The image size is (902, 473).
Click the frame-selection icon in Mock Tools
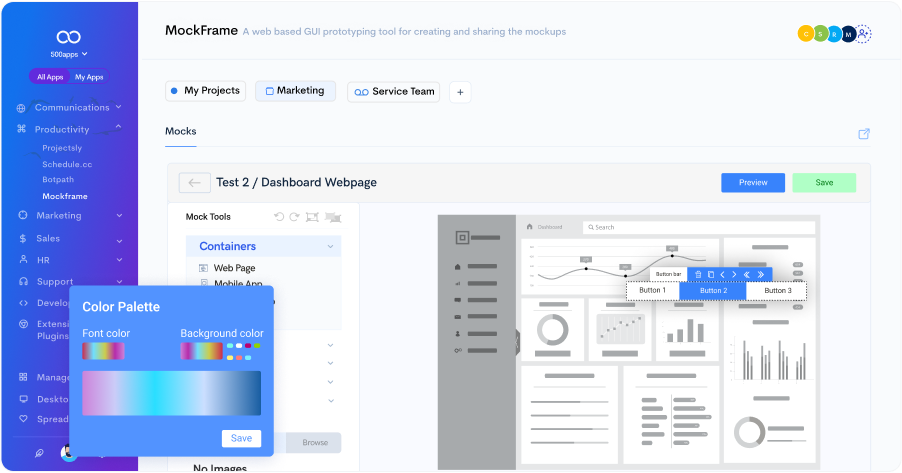pyautogui.click(x=312, y=217)
